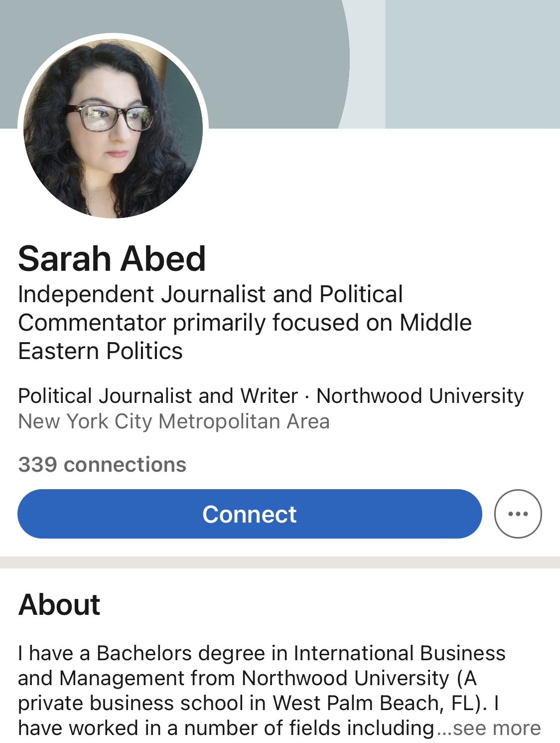The width and height of the screenshot is (560, 743).
Task: Click the gray divider above About
Action: pos(280,562)
